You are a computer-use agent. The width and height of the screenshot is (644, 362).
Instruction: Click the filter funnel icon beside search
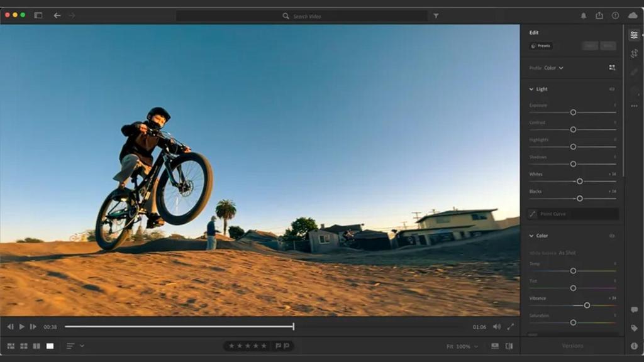pos(436,16)
